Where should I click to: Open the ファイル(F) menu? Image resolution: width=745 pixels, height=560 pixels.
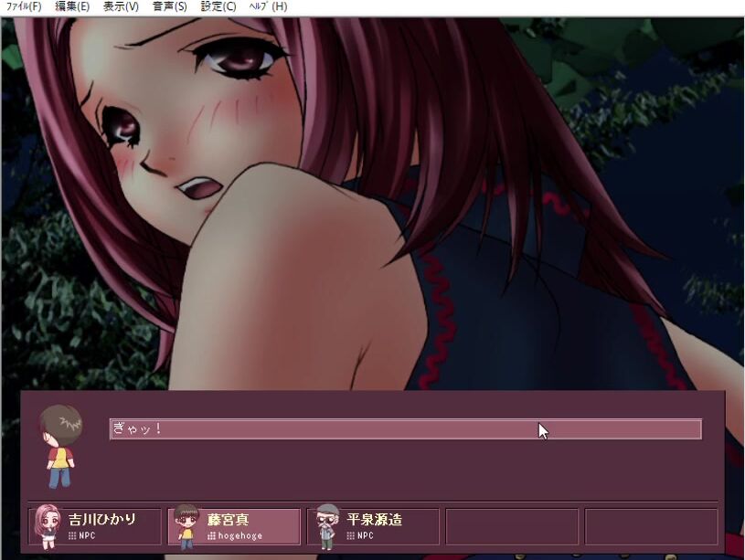tap(24, 6)
